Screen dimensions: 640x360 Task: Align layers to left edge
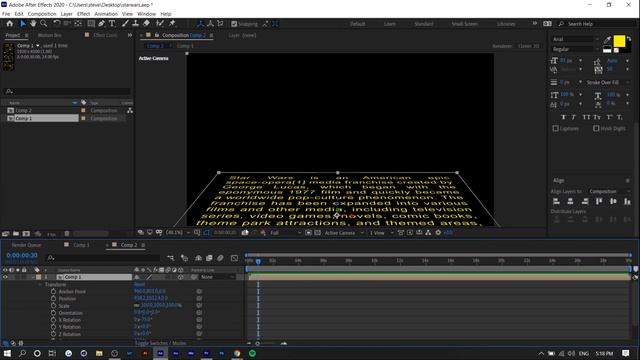(x=556, y=201)
